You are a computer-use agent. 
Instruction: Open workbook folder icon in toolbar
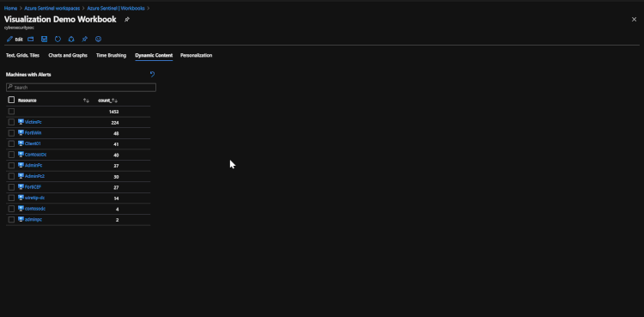coord(31,39)
